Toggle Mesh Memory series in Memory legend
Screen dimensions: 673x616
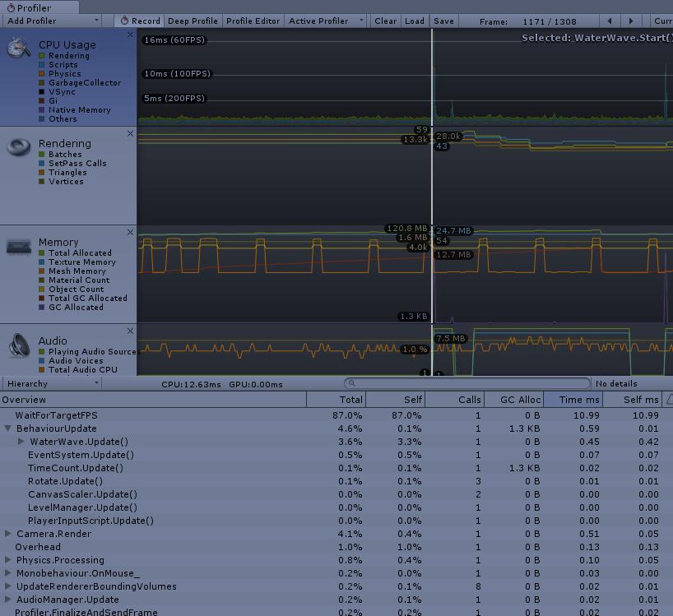tap(42, 271)
